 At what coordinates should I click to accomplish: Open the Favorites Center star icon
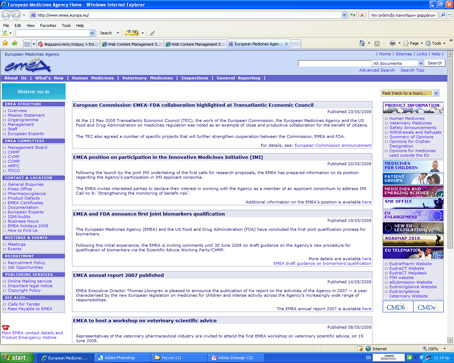(x=5, y=43)
